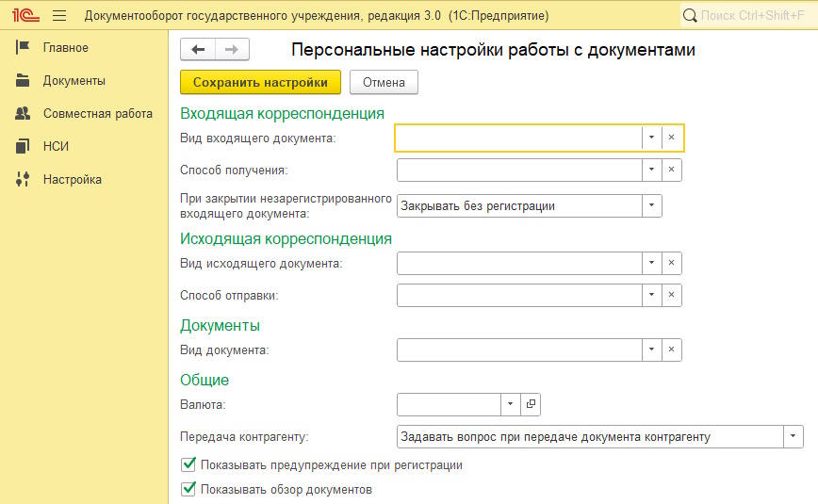Click Сохранить настройки button
Viewport: 818px width, 504px height.
coord(260,83)
